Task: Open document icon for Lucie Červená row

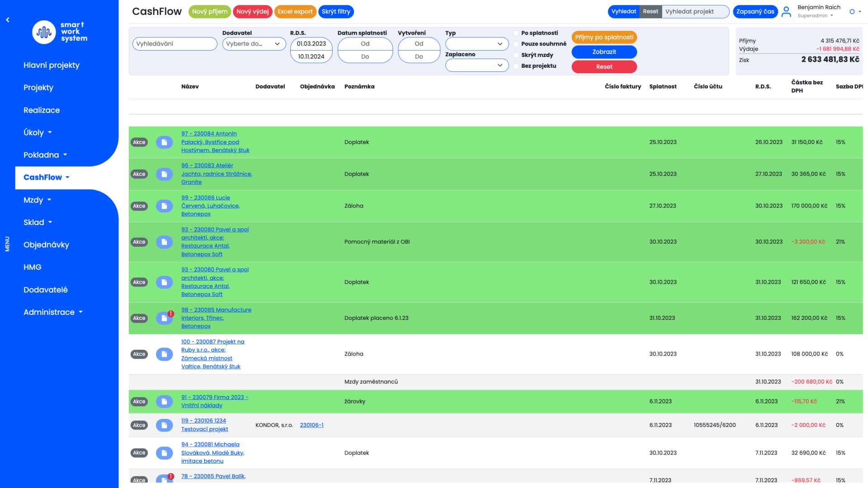Action: [164, 206]
